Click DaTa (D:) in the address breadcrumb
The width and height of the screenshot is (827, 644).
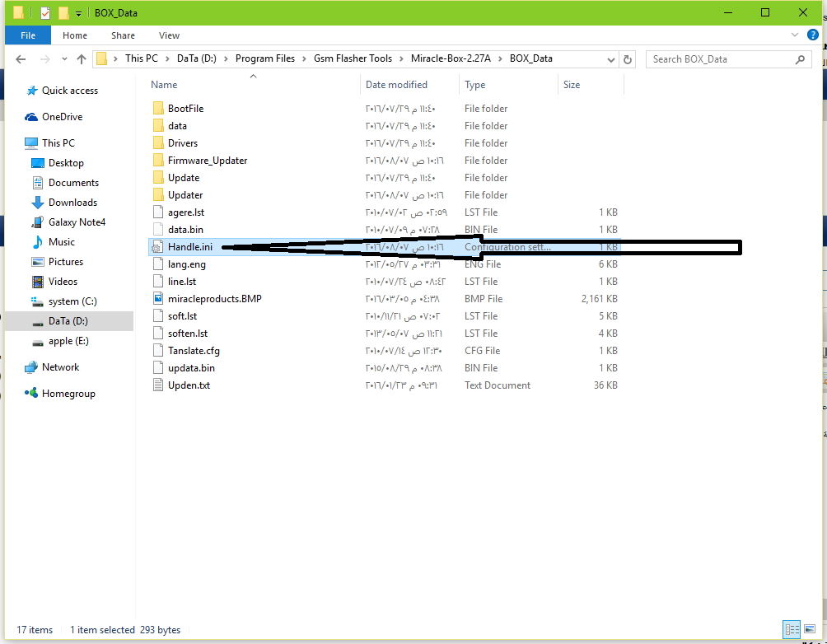point(197,58)
